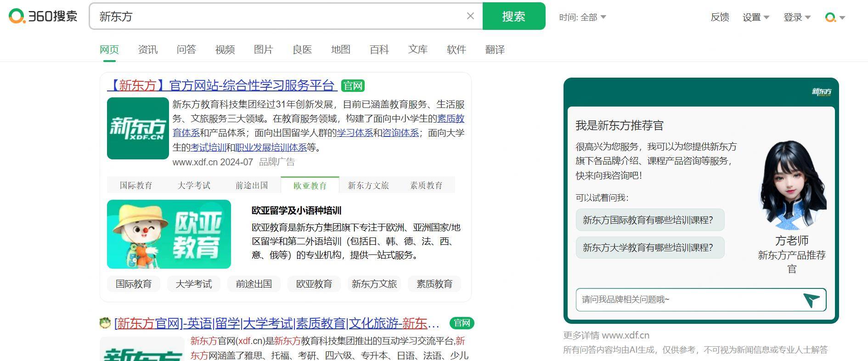Ask 新东方国际教育有哪些培训课程?
Viewport: 868px width, 361px height.
click(650, 220)
